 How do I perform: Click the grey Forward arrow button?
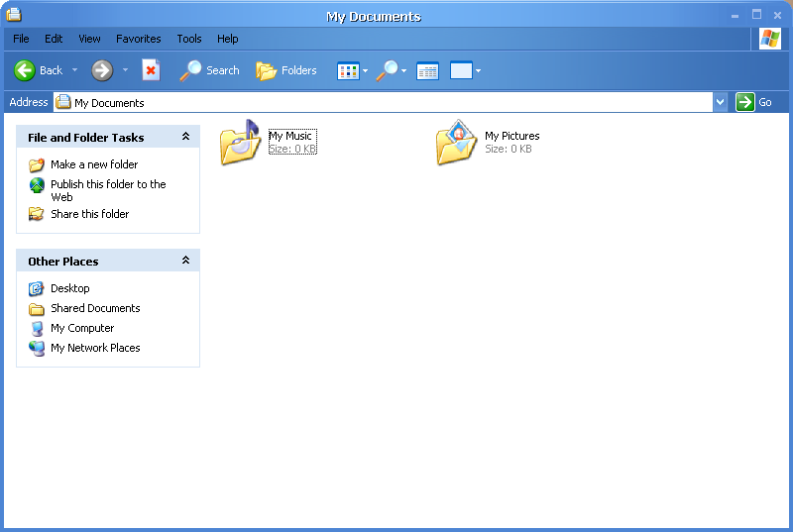(101, 70)
